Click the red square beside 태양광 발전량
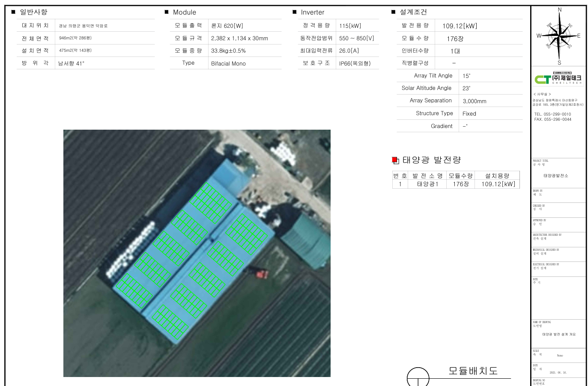Viewport: 588px width, 386px height. [x=395, y=160]
